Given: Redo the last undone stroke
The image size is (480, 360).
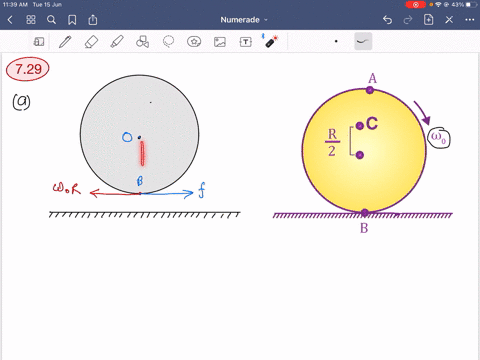Looking at the screenshot, I should pyautogui.click(x=408, y=20).
